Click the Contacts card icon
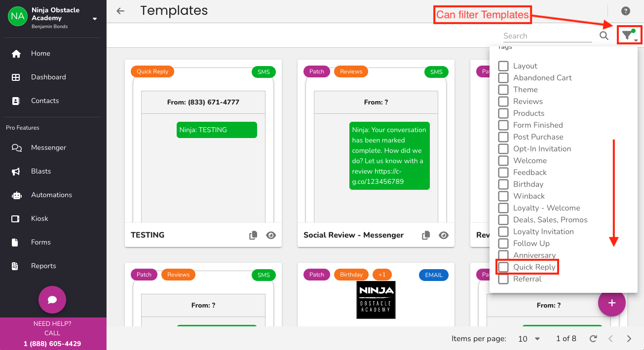The height and width of the screenshot is (350, 644). tap(16, 101)
